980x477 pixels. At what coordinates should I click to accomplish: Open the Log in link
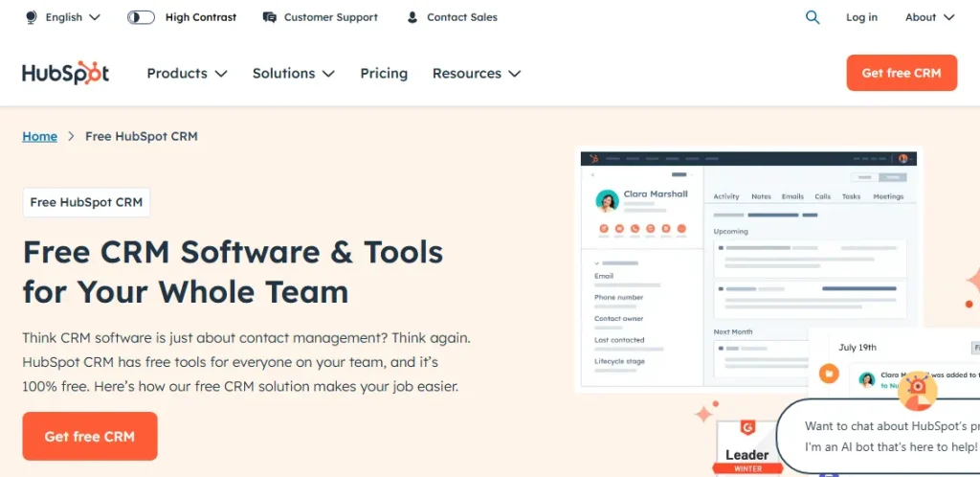point(861,17)
